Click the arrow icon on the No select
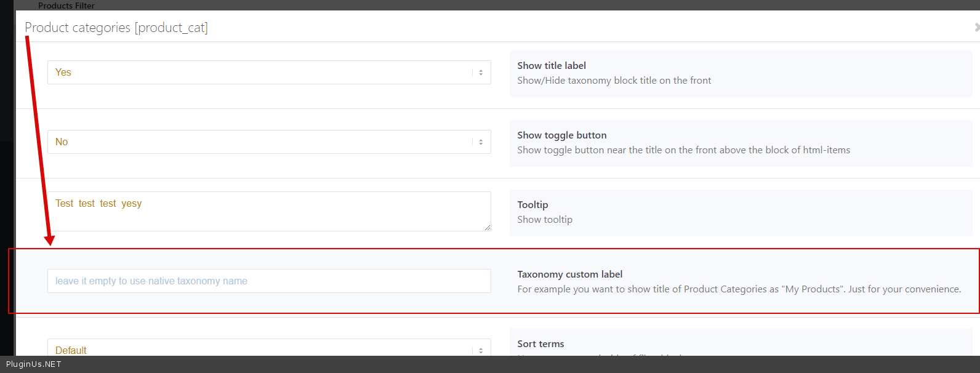Screen dimensions: 980x373 pyautogui.click(x=481, y=142)
